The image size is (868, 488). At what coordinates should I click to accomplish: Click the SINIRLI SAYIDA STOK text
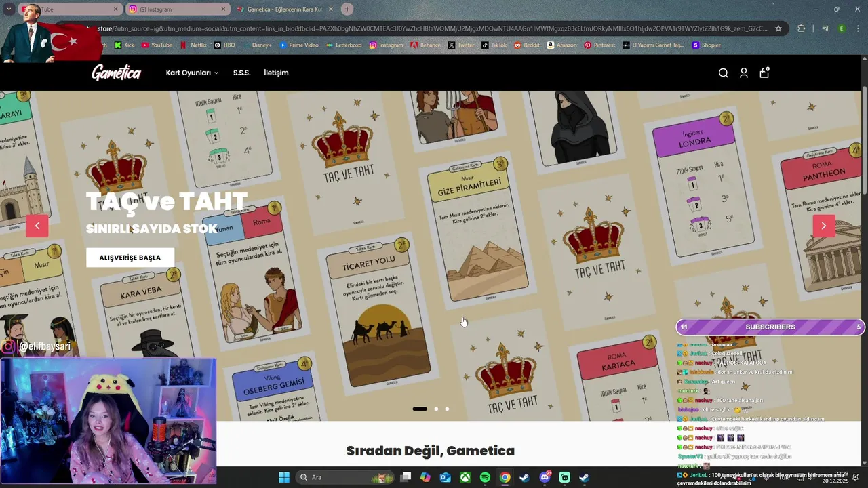(151, 229)
